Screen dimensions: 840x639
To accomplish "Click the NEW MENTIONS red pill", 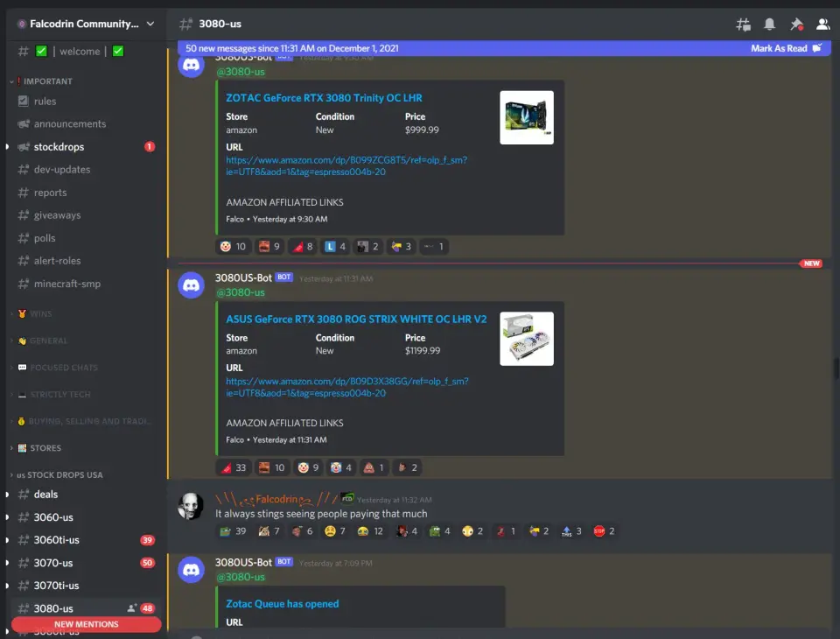I will coord(86,624).
